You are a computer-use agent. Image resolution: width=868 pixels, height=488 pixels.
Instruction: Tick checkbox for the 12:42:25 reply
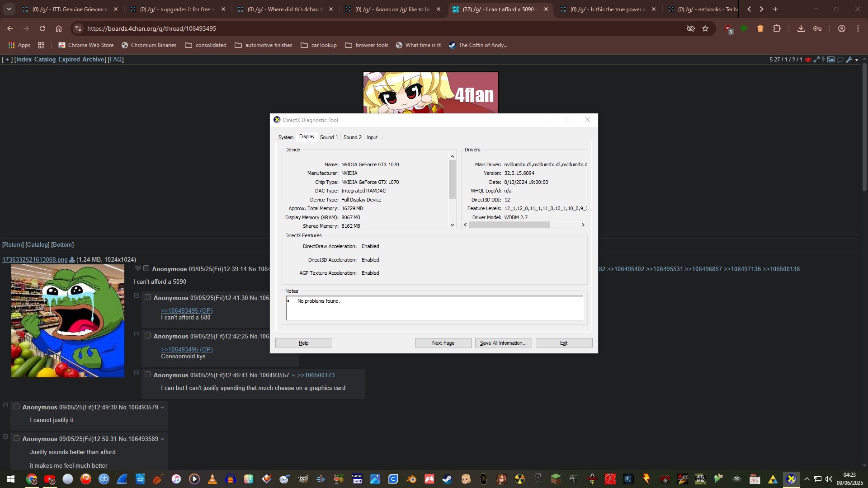(147, 336)
